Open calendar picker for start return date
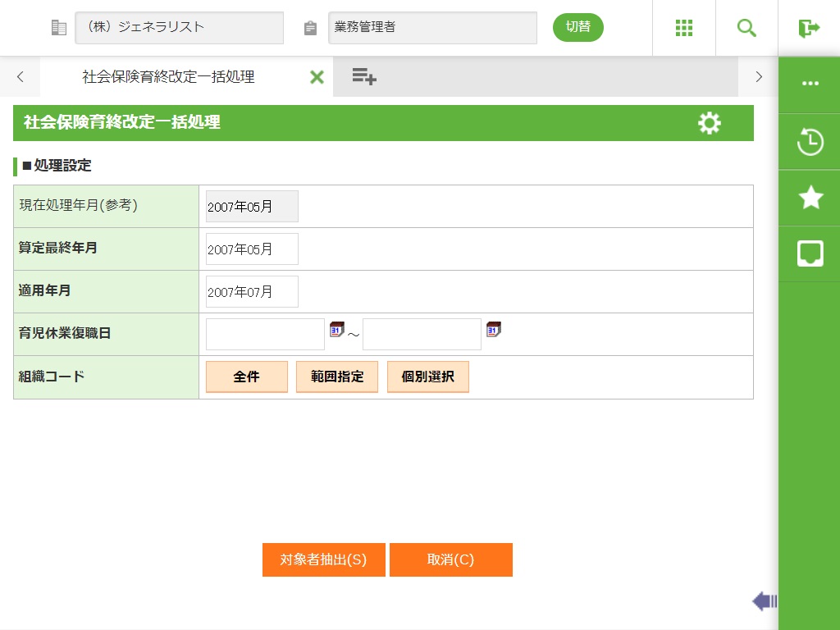The height and width of the screenshot is (630, 840). [x=336, y=330]
